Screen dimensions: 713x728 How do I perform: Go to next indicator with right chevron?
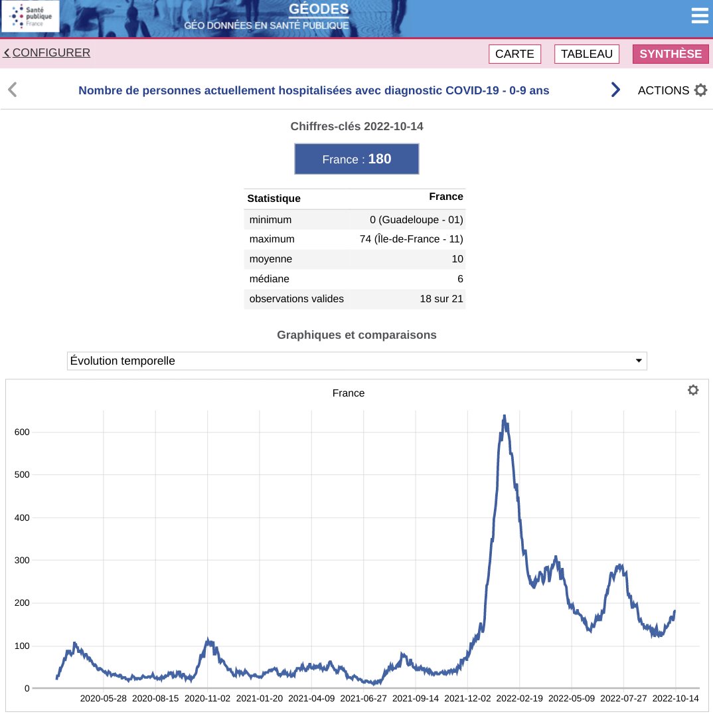(615, 90)
